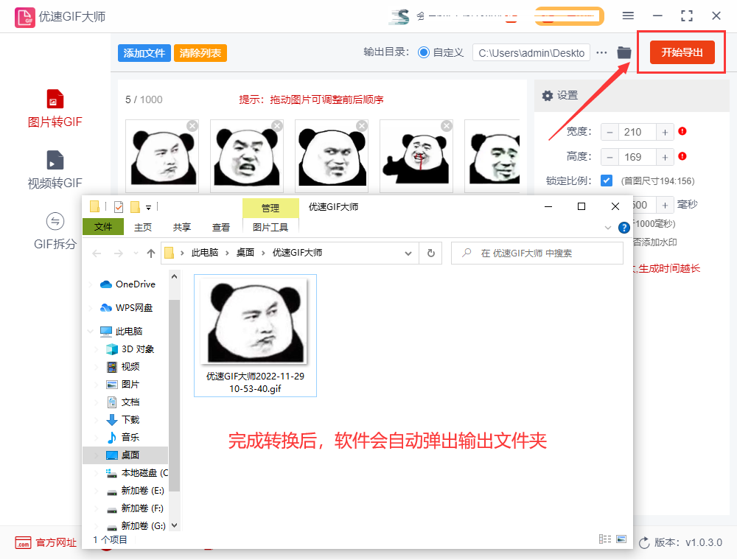Expand the 3D 对象 tree node

[97, 349]
